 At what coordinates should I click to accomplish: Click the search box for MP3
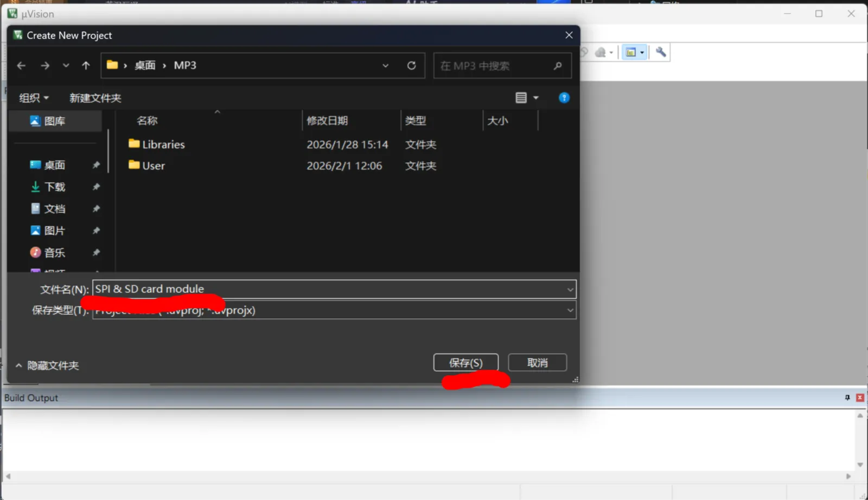click(502, 66)
